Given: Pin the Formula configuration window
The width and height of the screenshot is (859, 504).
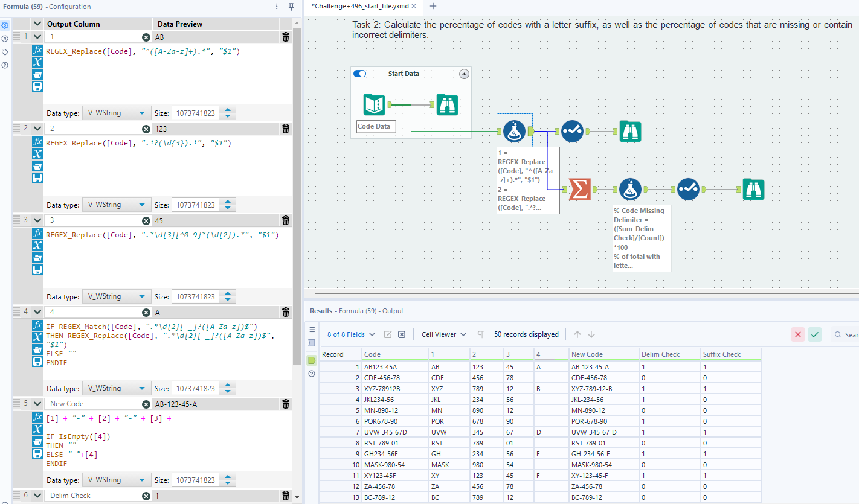Looking at the screenshot, I should click(291, 7).
